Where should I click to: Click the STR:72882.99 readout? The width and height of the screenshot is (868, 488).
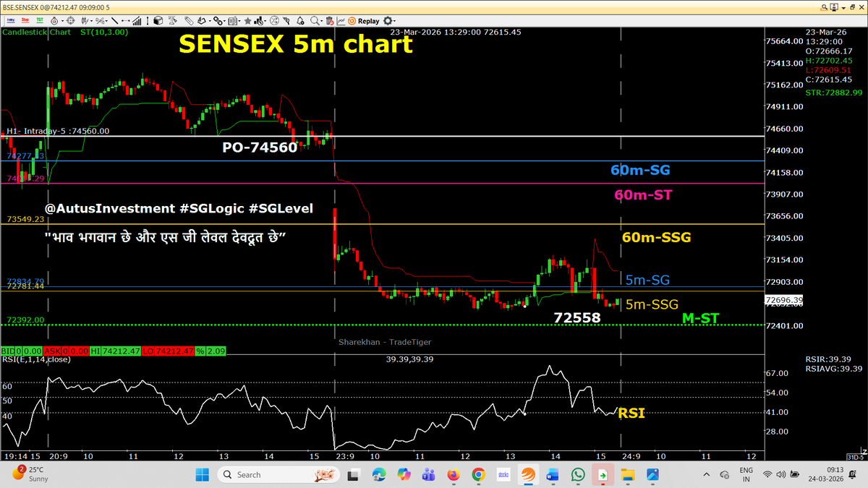(x=833, y=93)
